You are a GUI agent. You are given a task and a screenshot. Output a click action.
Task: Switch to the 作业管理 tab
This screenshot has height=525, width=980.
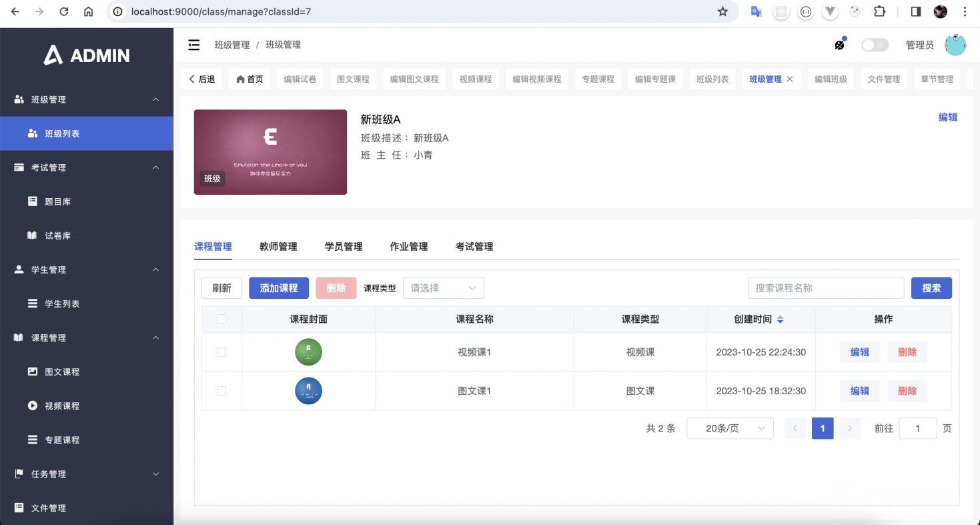click(409, 247)
